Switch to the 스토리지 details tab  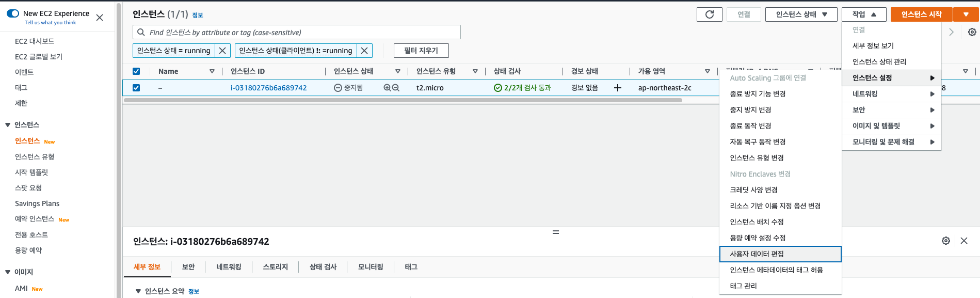(x=276, y=267)
